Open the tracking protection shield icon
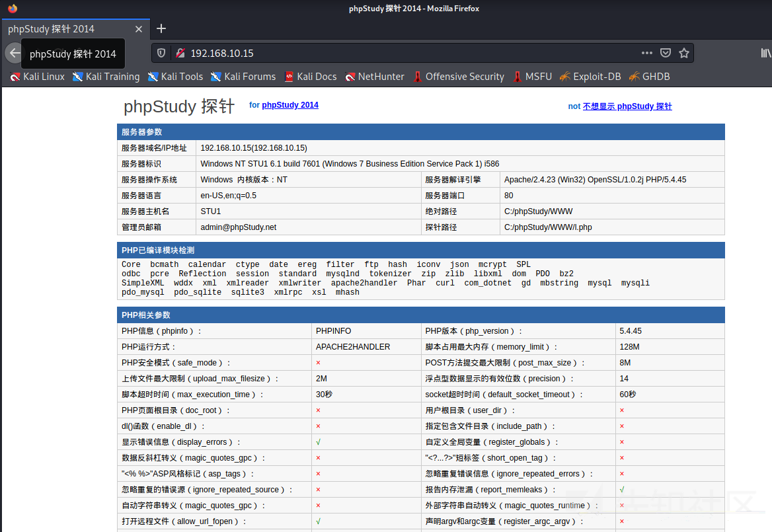 [161, 53]
